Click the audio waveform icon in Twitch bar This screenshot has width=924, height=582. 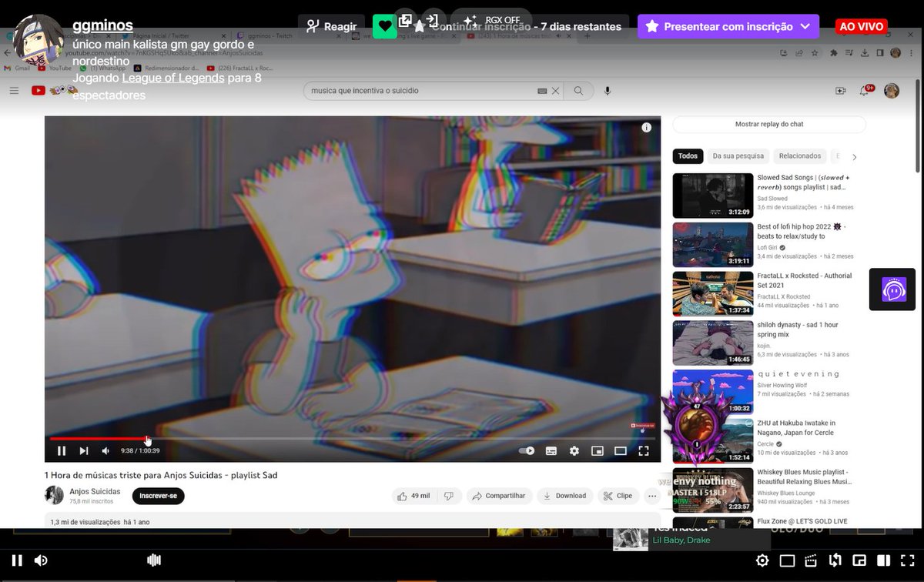click(153, 560)
